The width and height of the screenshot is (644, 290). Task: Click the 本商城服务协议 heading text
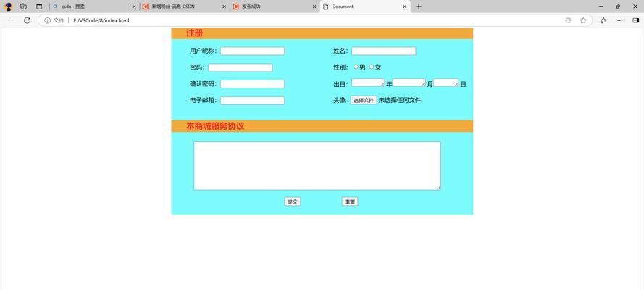[215, 127]
